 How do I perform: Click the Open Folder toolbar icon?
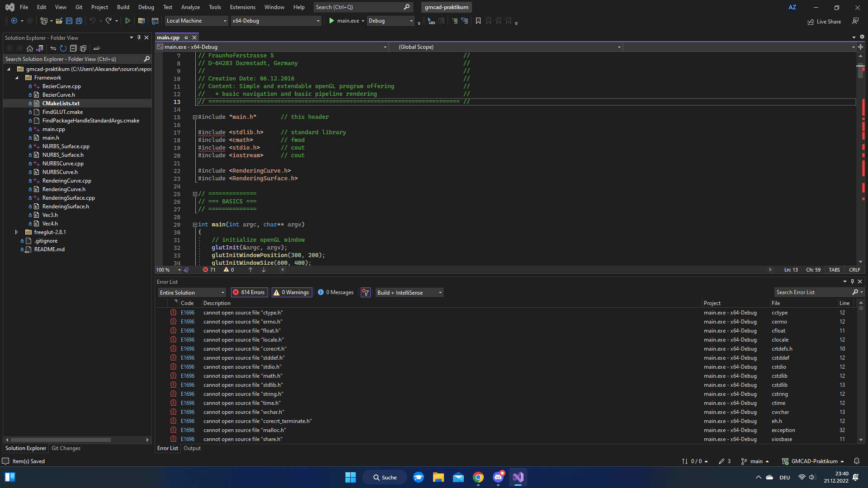pos(59,21)
